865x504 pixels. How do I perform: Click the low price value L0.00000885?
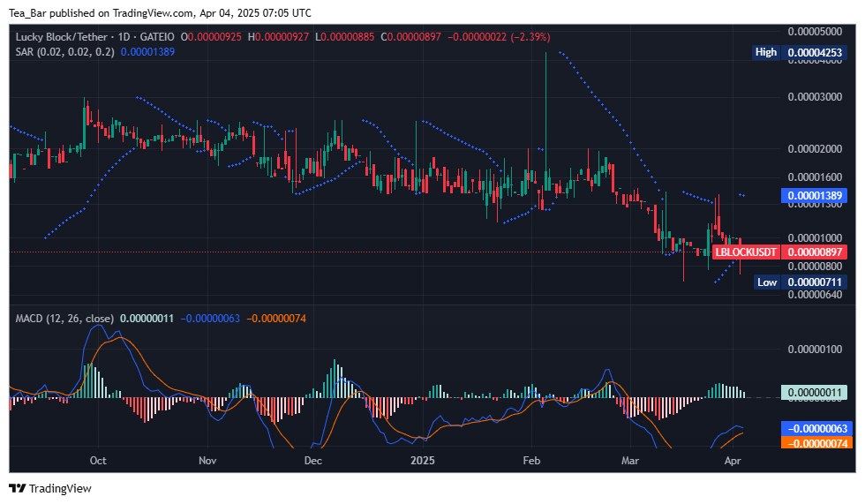pyautogui.click(x=345, y=37)
